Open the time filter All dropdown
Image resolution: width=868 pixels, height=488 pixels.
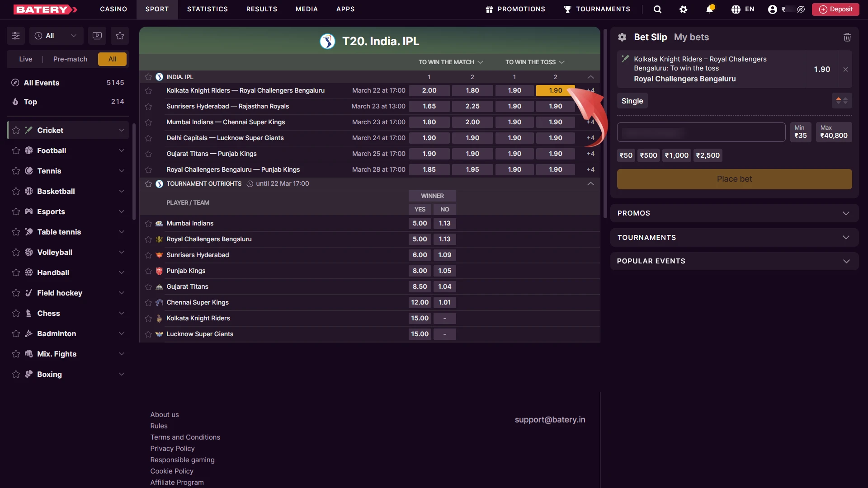(x=56, y=36)
